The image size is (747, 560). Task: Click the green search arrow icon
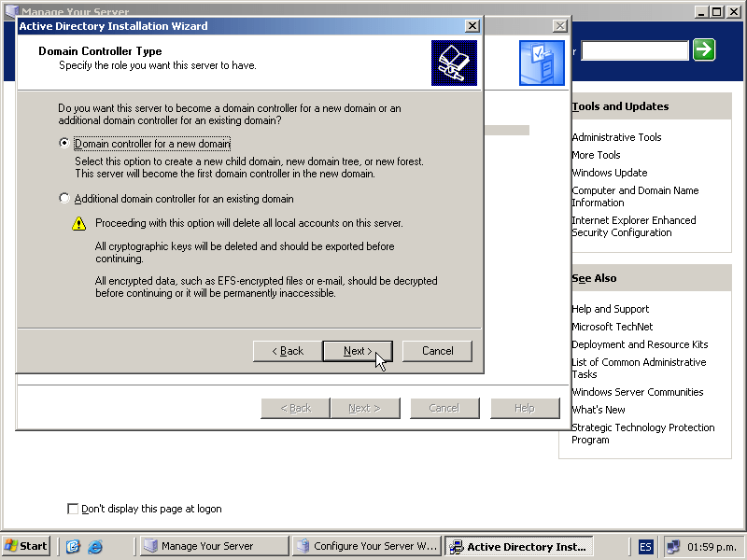[704, 49]
